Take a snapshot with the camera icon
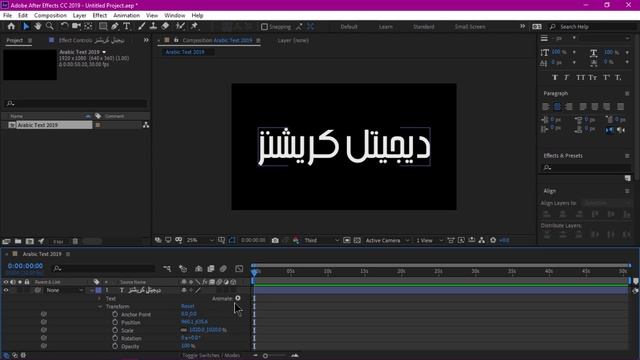640x360 pixels. (x=275, y=240)
